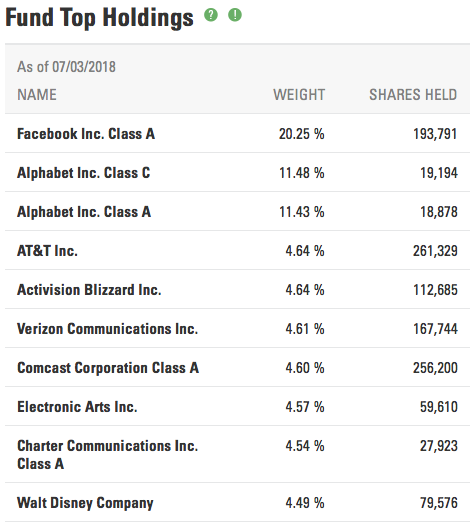Viewport: 475px width, 528px height.
Task: Click Comcast Corporation Class A name
Action: click(x=108, y=368)
